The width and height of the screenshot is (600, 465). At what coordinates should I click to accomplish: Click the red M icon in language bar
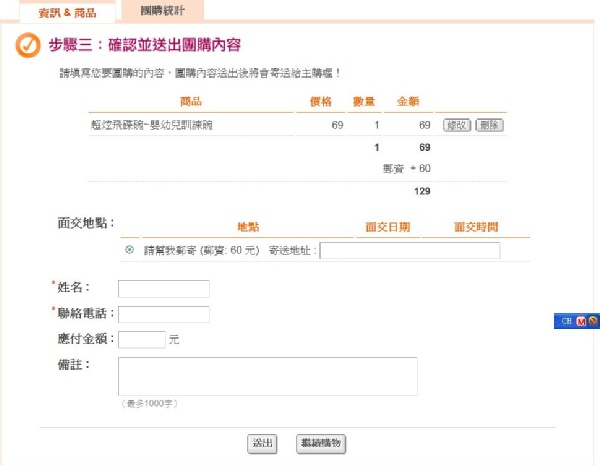(x=580, y=321)
